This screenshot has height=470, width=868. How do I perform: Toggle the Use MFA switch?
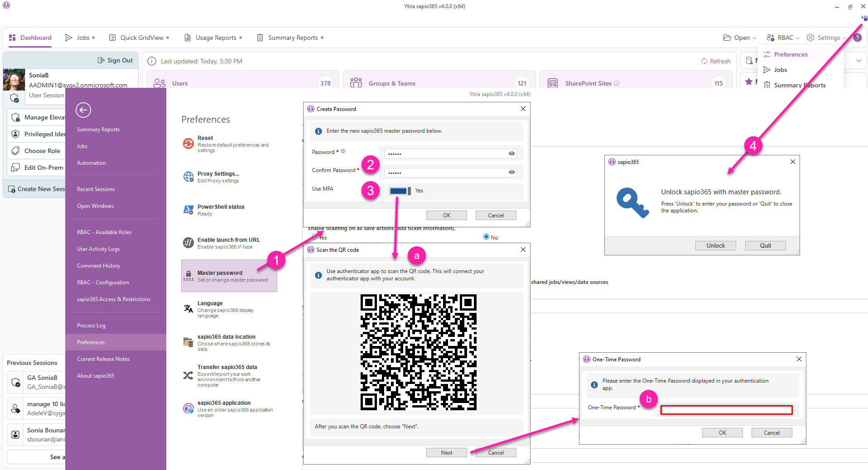coord(400,191)
